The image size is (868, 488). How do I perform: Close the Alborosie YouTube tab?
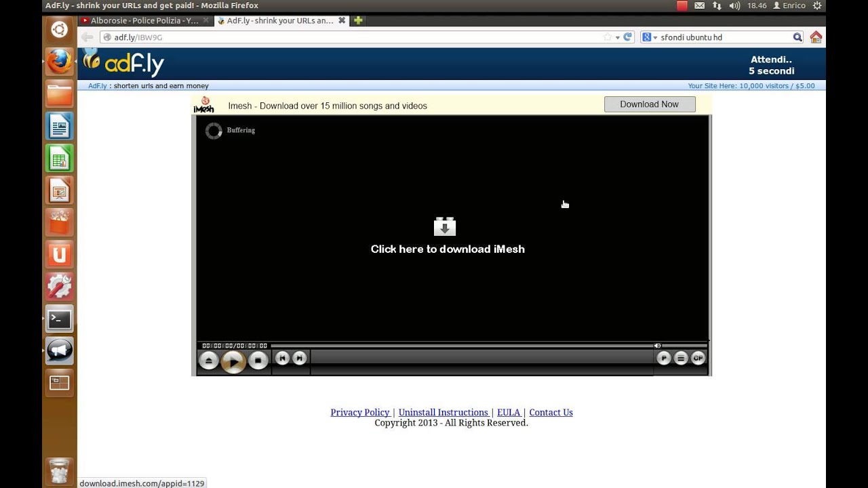tap(206, 20)
